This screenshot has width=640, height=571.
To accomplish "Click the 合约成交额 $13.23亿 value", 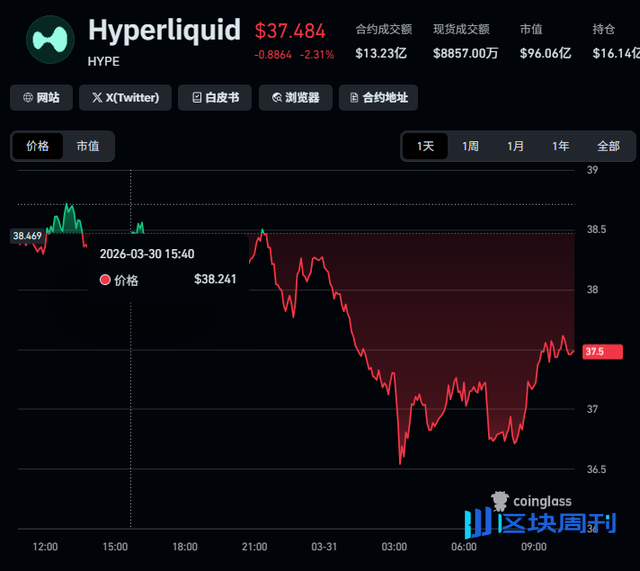I will (381, 53).
